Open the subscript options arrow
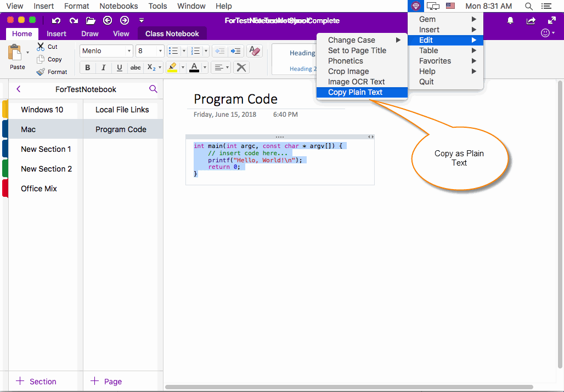The width and height of the screenshot is (564, 392). 160,67
